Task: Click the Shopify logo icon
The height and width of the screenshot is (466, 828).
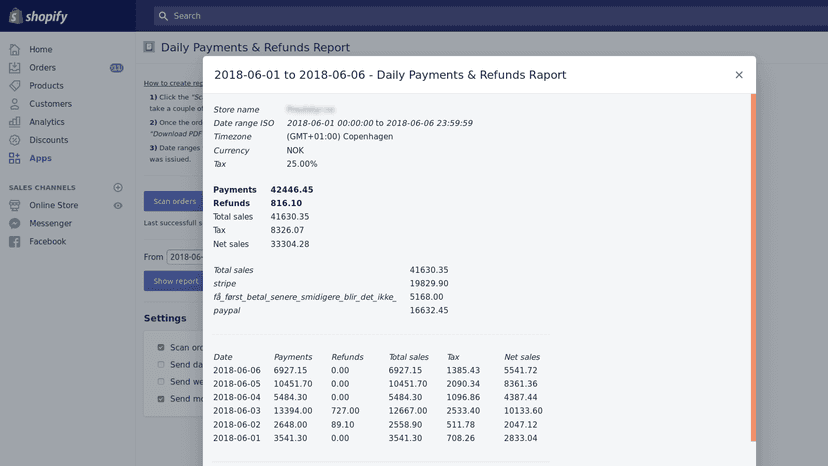Action: pos(16,16)
